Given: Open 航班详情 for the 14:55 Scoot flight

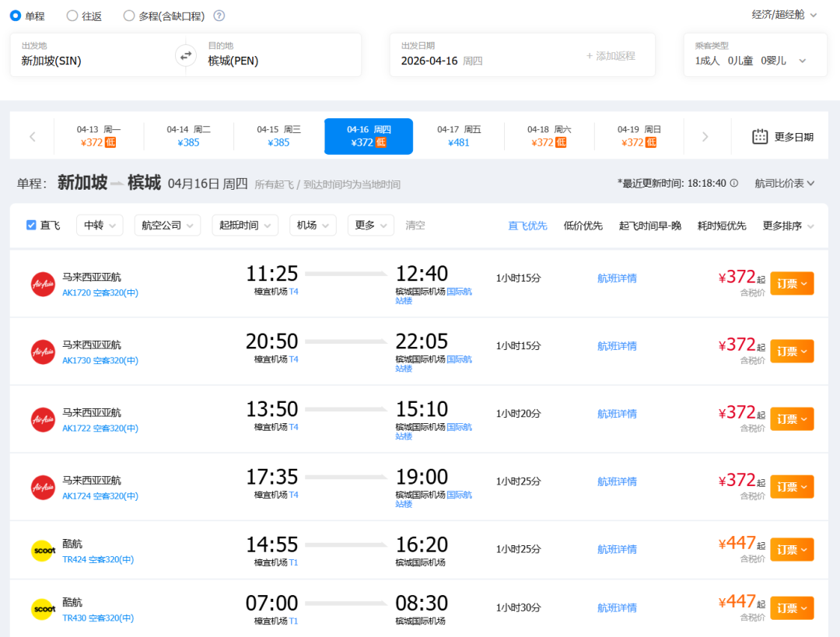Looking at the screenshot, I should 617,549.
